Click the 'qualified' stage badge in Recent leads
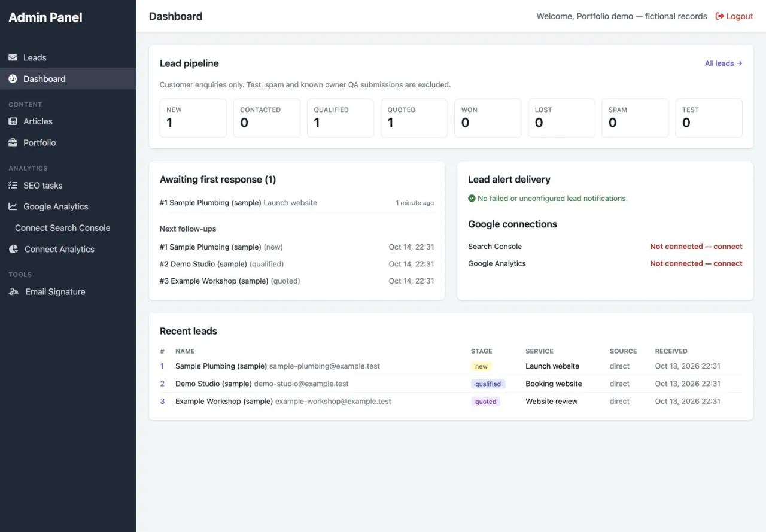 click(488, 384)
